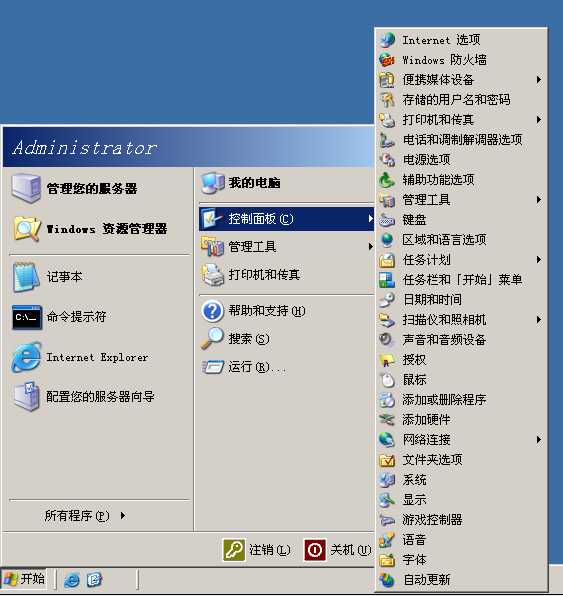Click the 键盘 keyboard icon
The width and height of the screenshot is (563, 596).
click(x=387, y=220)
